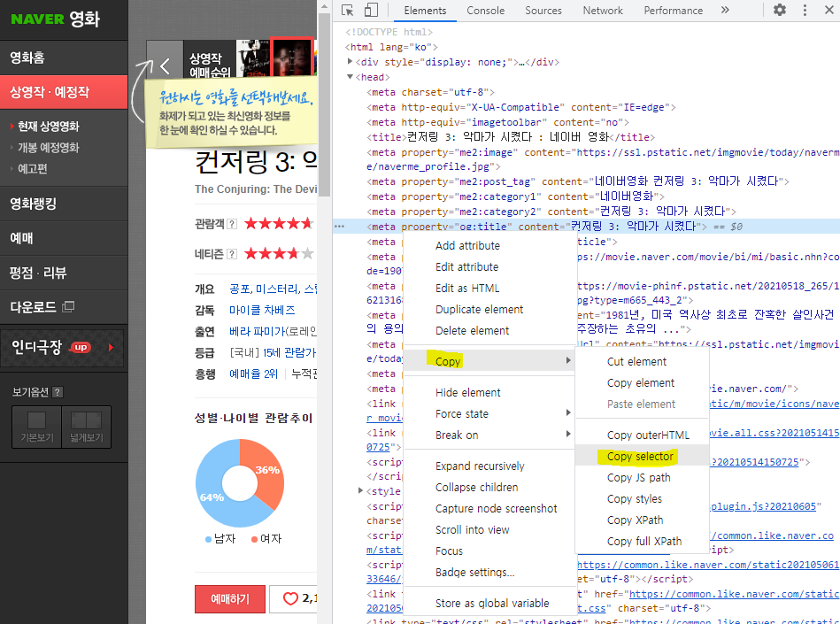The height and width of the screenshot is (624, 840).
Task: Switch to the Console tab
Action: [x=485, y=11]
